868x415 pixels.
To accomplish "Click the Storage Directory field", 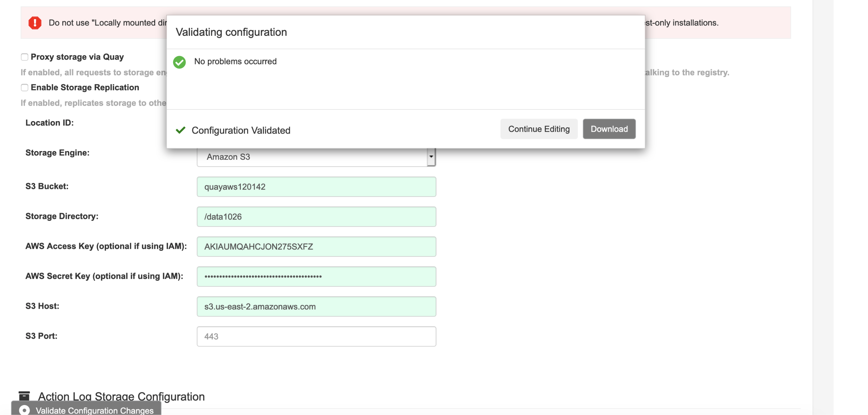I will point(316,217).
